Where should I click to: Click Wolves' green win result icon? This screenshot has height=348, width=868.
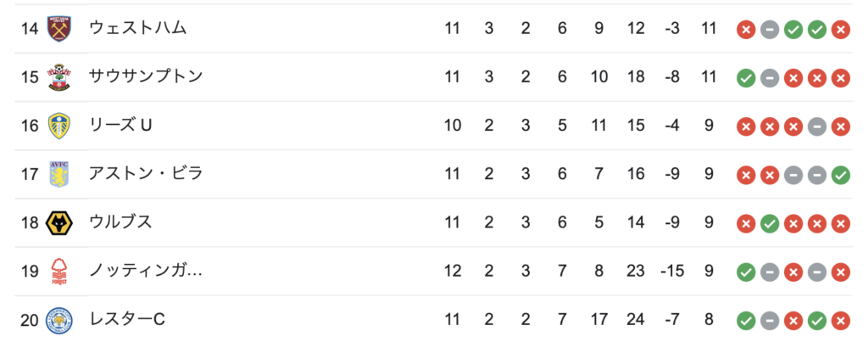click(x=769, y=223)
